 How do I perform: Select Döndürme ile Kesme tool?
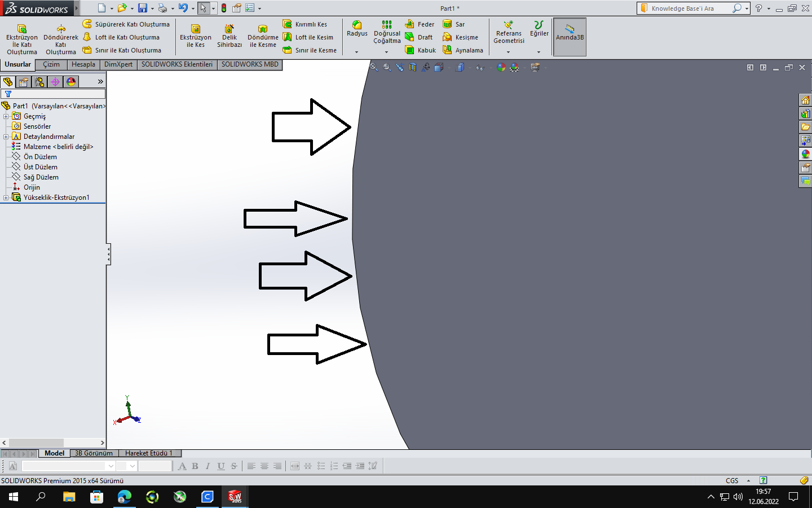click(x=263, y=37)
